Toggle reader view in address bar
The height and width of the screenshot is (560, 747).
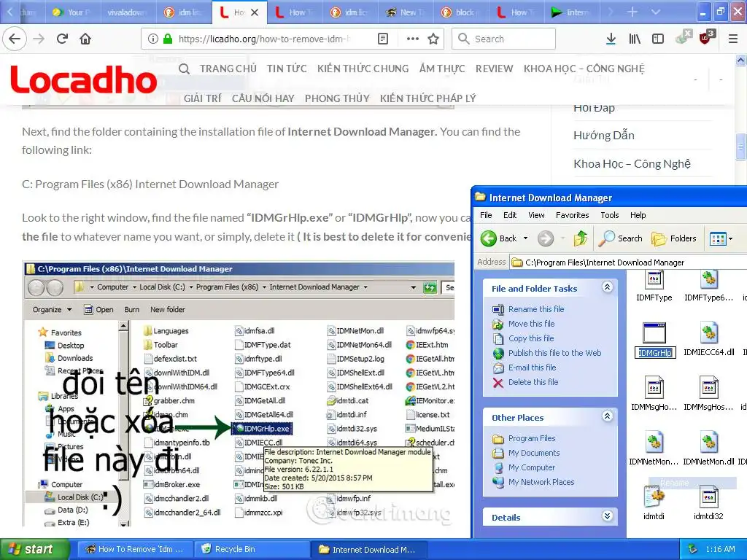tap(383, 39)
